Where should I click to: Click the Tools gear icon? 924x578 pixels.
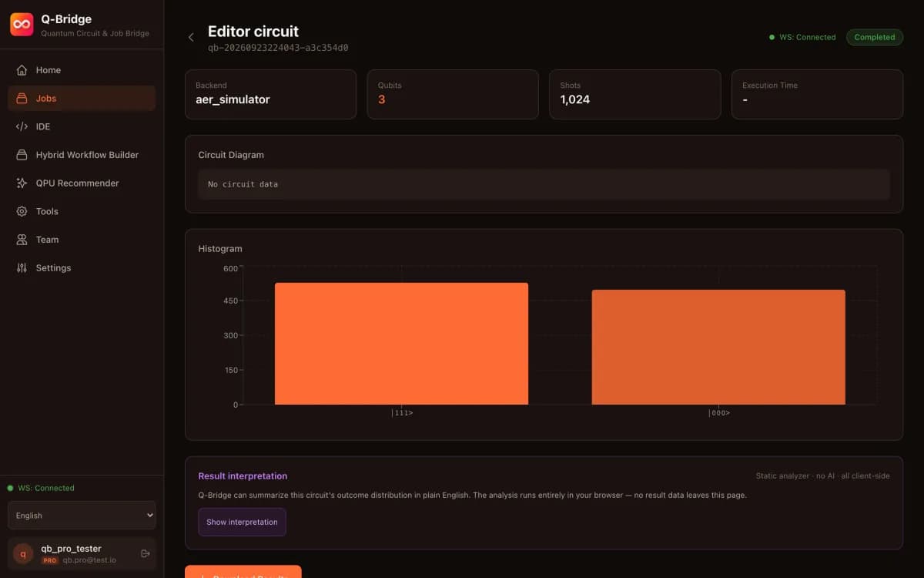(22, 211)
